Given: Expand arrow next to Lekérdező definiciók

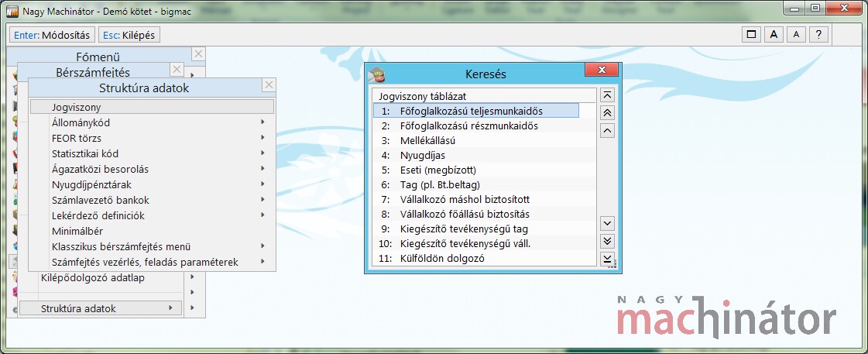Looking at the screenshot, I should 263,215.
